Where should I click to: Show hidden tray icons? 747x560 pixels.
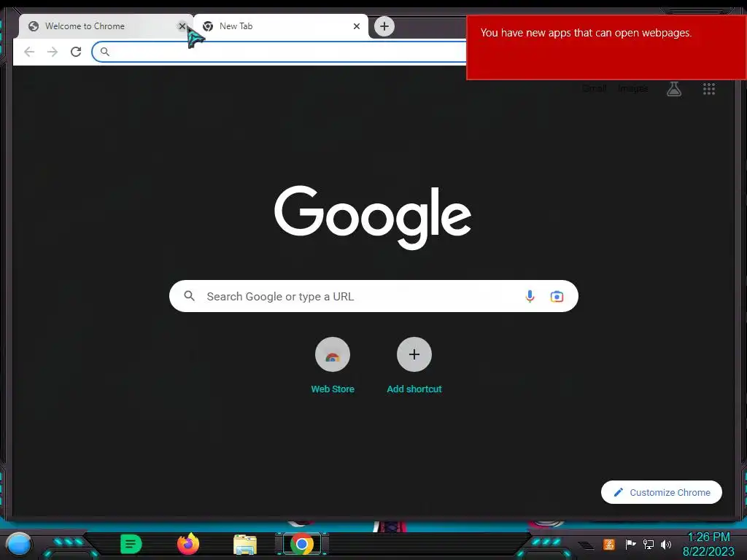point(586,545)
